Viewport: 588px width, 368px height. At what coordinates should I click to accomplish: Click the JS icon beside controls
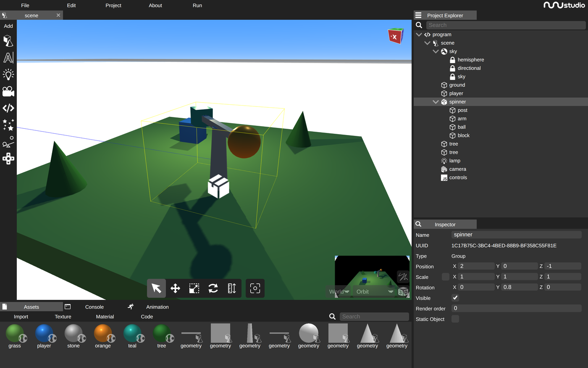click(444, 177)
